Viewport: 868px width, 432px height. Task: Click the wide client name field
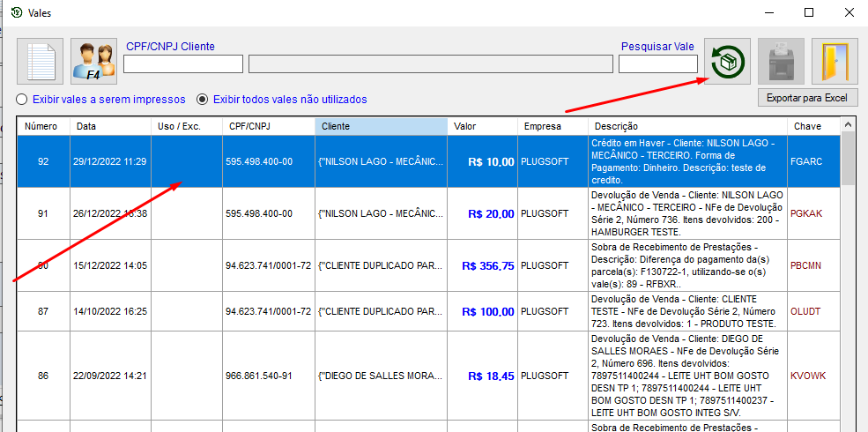point(431,64)
